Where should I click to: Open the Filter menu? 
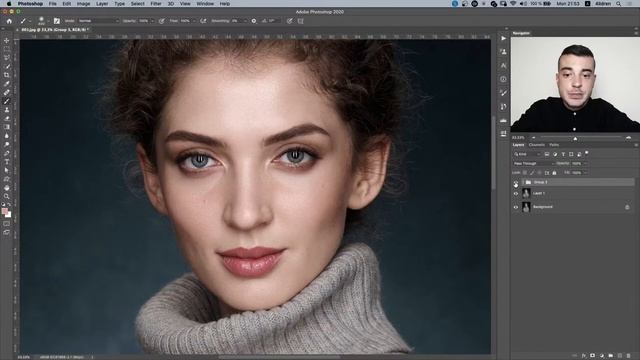(156, 4)
